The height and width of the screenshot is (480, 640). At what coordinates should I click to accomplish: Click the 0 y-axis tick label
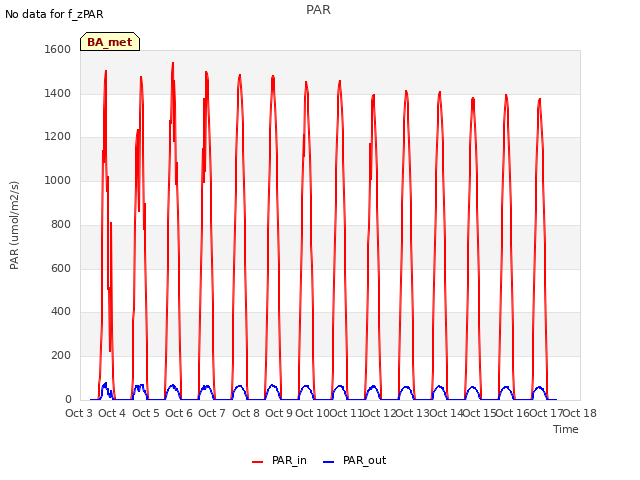pos(68,400)
